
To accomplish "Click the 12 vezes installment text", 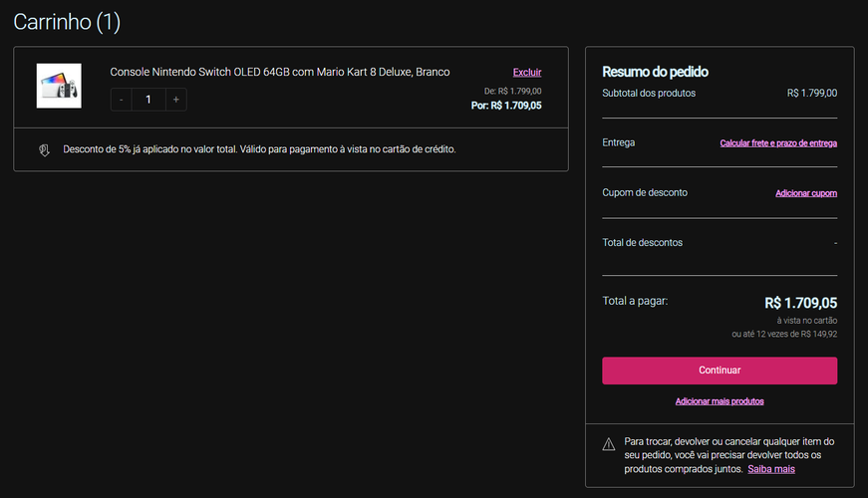I will [784, 335].
